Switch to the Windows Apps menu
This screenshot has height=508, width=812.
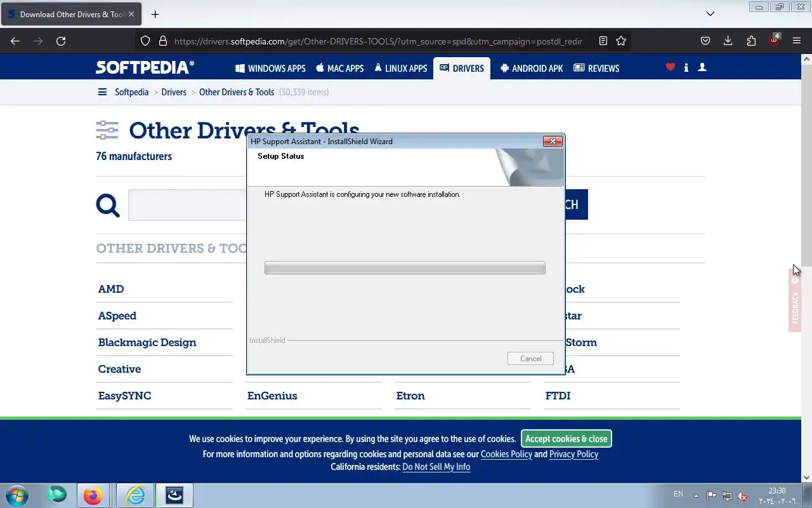point(270,68)
